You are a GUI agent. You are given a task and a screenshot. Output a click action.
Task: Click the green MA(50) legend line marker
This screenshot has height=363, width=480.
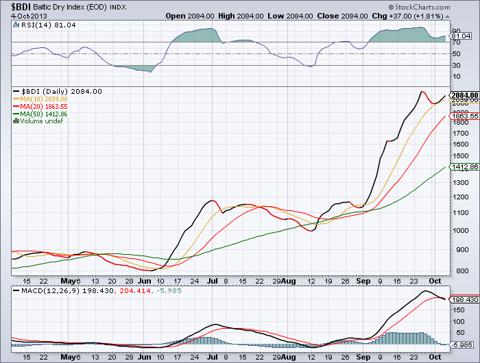pos(16,114)
